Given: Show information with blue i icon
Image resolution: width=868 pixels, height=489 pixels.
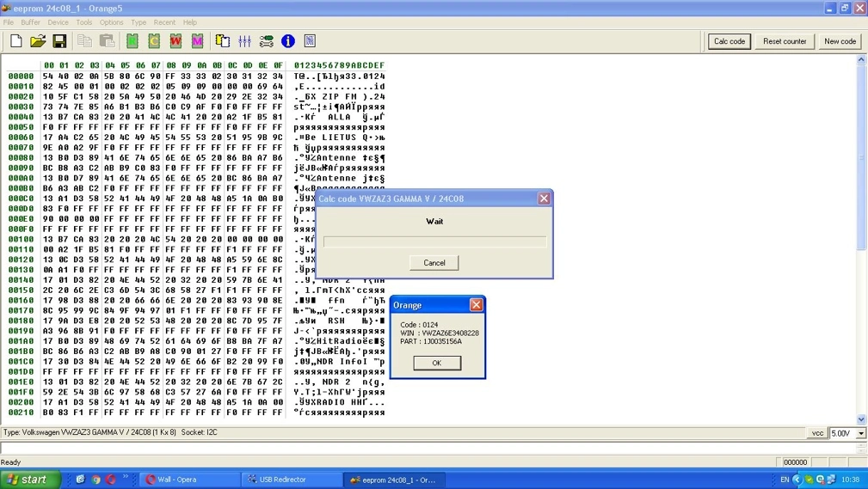Looking at the screenshot, I should pos(288,41).
